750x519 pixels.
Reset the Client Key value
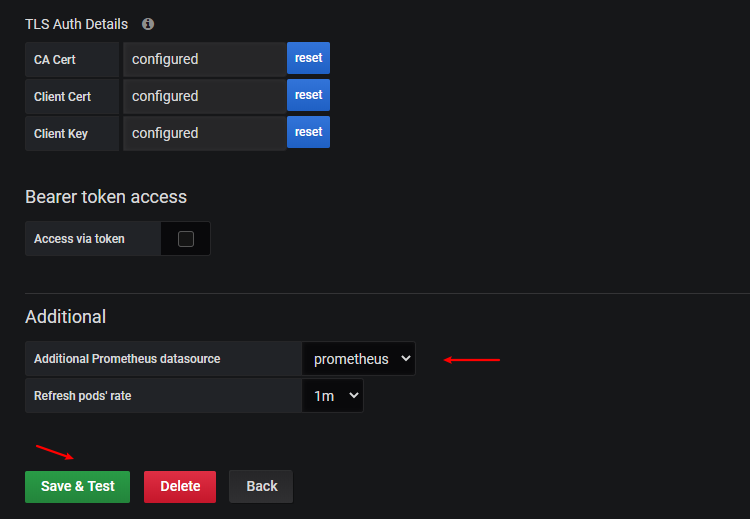(308, 132)
